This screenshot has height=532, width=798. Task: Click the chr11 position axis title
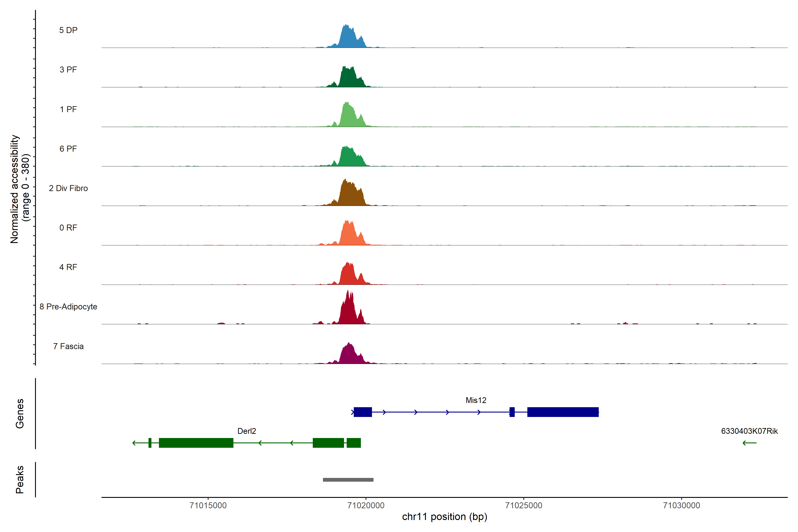pyautogui.click(x=444, y=517)
